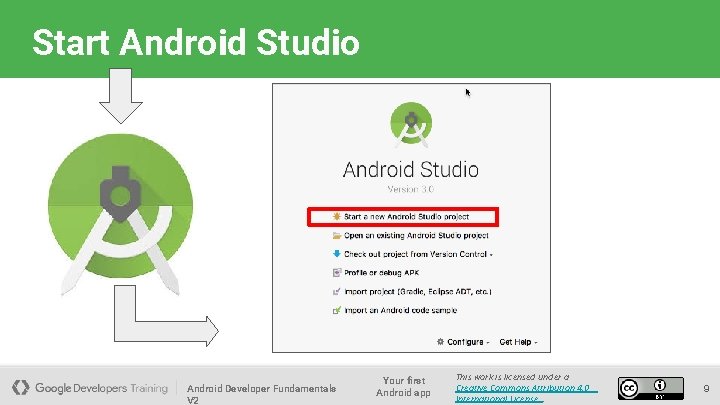The width and height of the screenshot is (720, 405).
Task: Click the Start Android Studio slide heading
Action: (x=196, y=42)
